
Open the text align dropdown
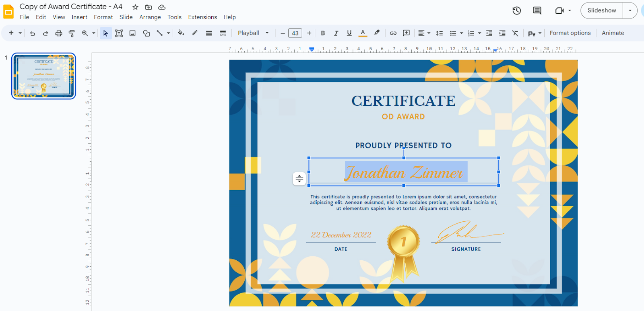[424, 33]
